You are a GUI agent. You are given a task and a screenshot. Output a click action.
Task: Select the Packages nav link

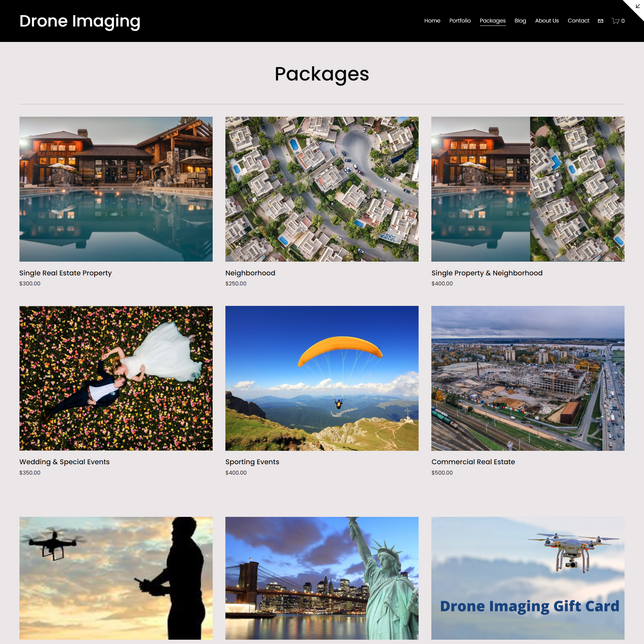tap(492, 21)
